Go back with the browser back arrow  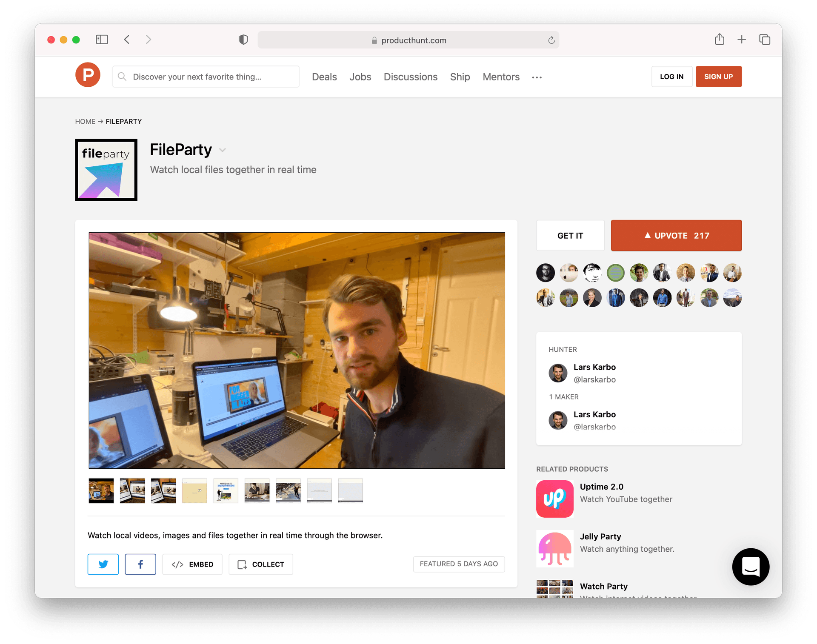pos(127,40)
